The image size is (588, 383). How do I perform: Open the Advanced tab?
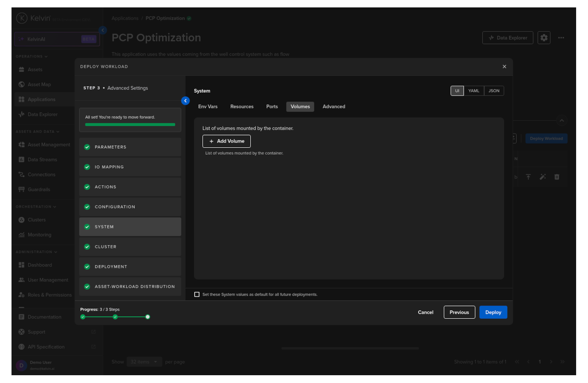click(x=333, y=107)
